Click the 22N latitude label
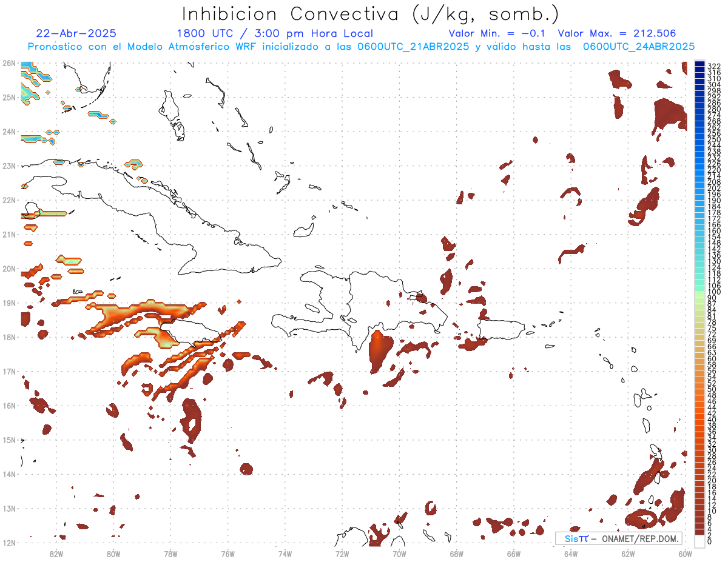Image resolution: width=728 pixels, height=562 pixels. tap(9, 200)
